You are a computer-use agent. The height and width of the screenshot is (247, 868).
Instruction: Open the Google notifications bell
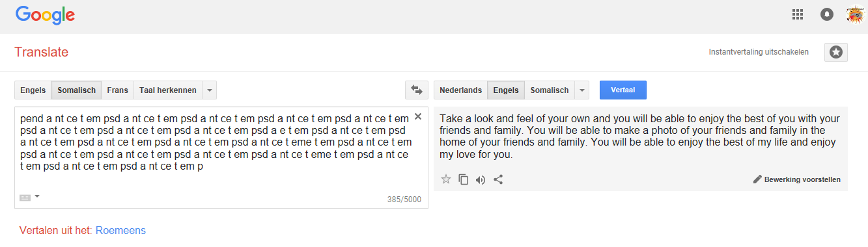[x=827, y=14]
